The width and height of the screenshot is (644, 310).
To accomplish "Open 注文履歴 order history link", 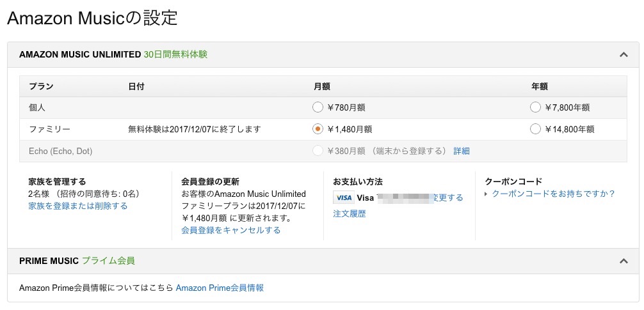I will (x=349, y=213).
